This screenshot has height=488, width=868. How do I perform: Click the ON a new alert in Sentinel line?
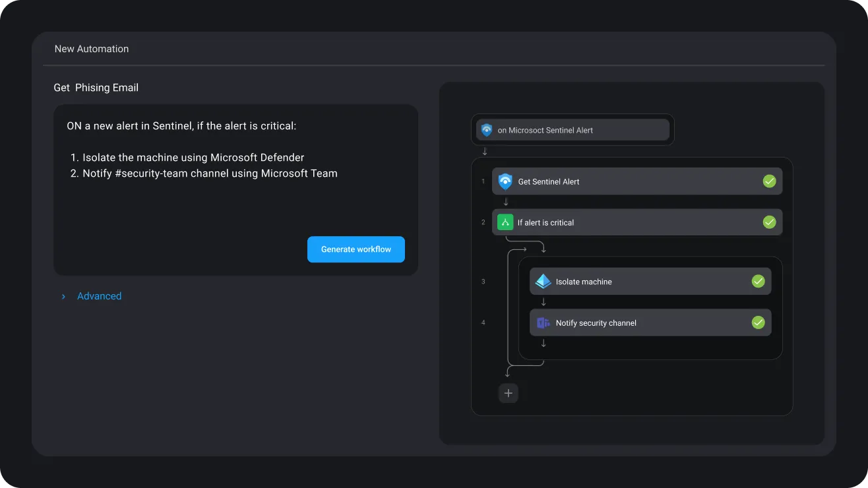coord(181,125)
